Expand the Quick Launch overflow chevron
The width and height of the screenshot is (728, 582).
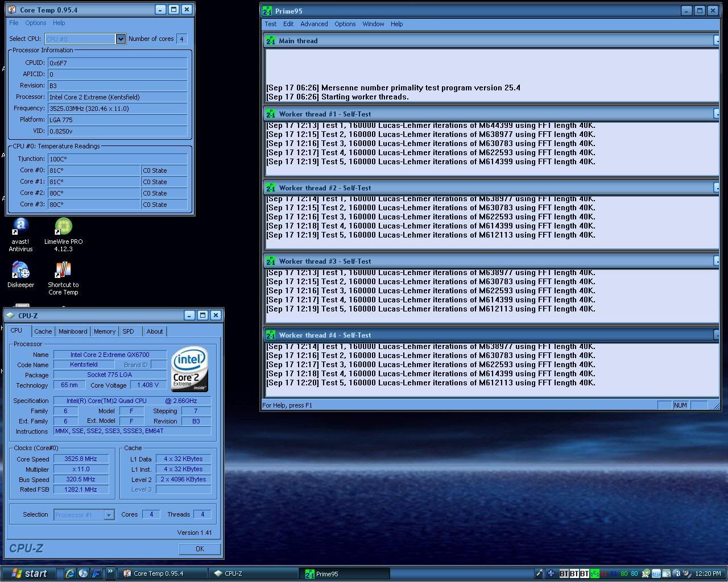[110, 572]
